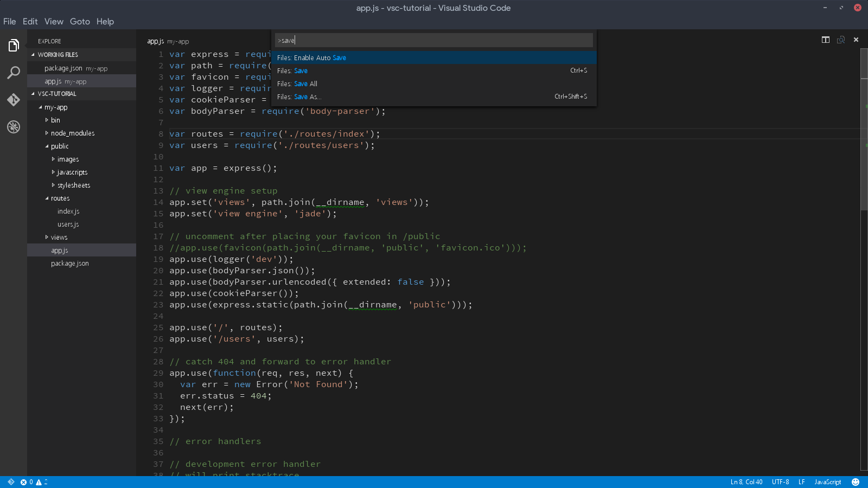Open users.js under routes
The width and height of the screenshot is (868, 488).
coord(81,224)
